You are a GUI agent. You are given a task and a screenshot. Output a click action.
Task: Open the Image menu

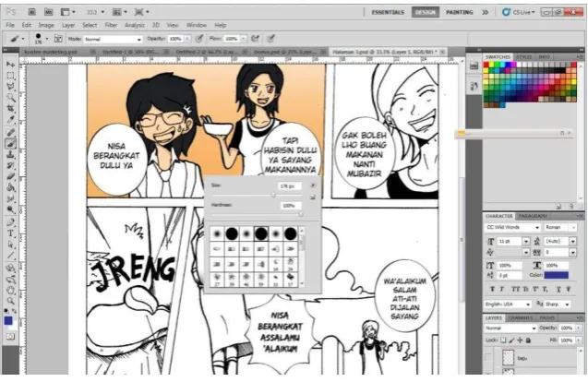[46, 25]
